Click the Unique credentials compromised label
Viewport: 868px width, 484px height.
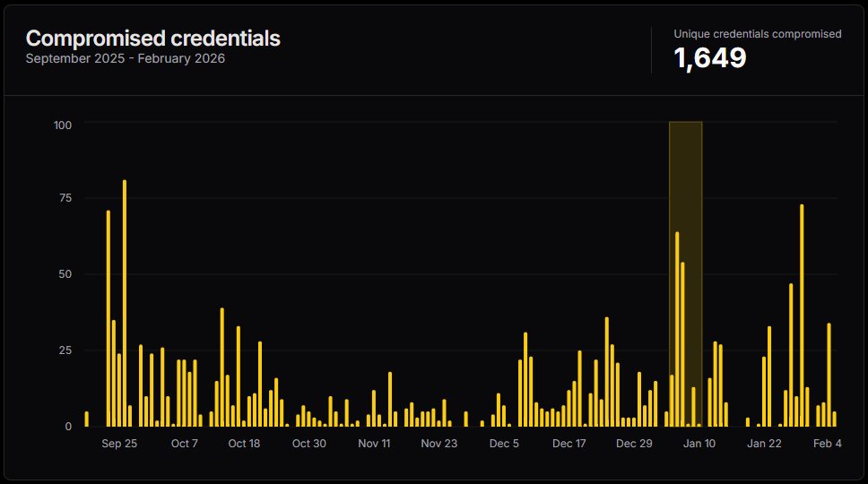[757, 34]
